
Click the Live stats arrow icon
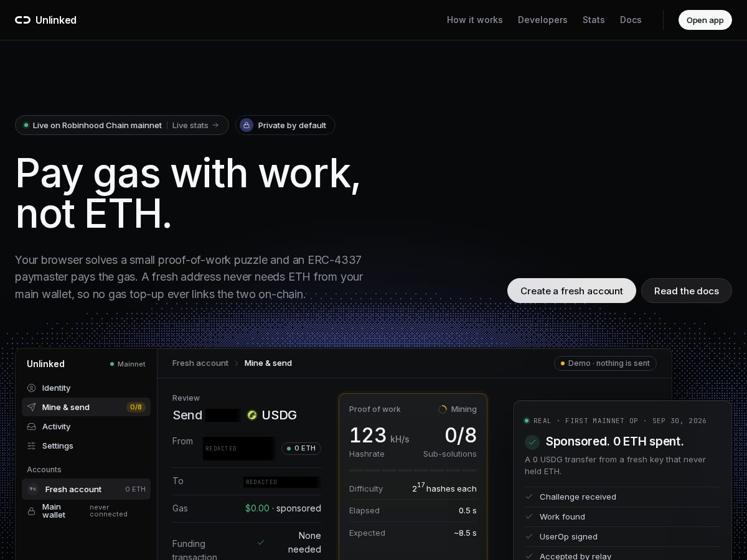(215, 125)
